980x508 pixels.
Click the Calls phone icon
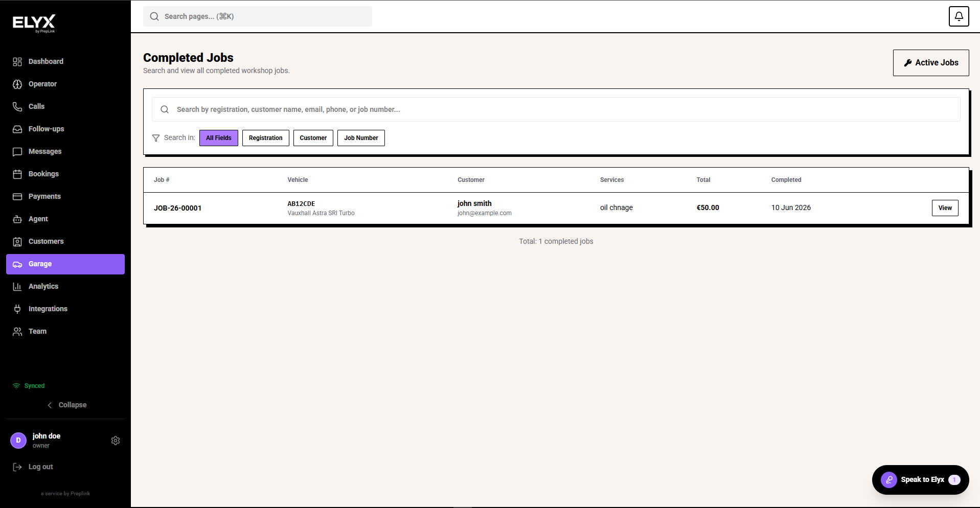17,106
